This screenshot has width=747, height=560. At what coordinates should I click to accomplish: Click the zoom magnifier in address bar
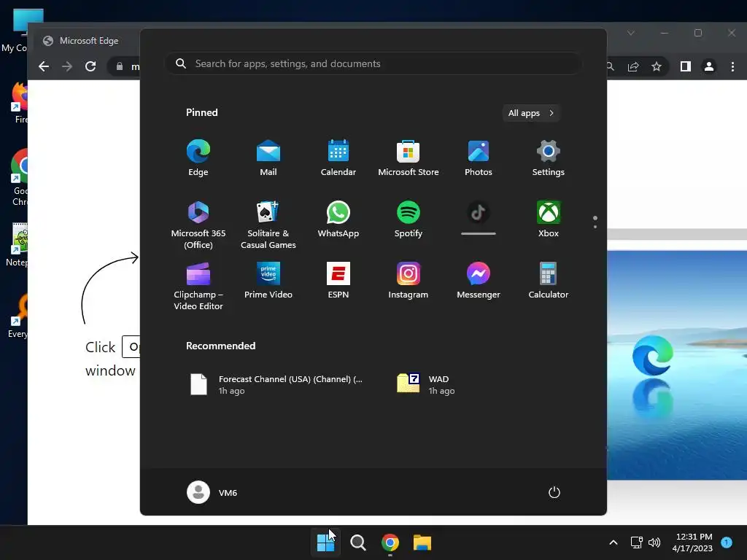tap(611, 66)
